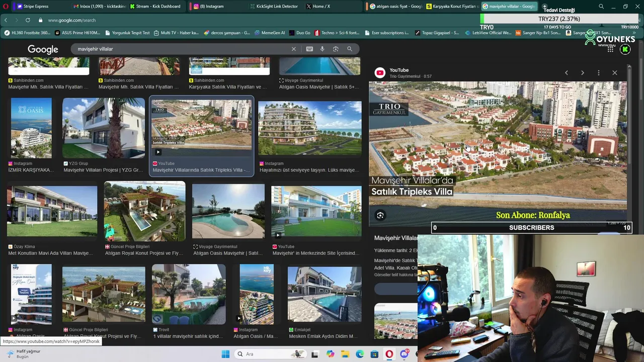This screenshot has width=644, height=362.
Task: Show next image in the preview panel
Action: (x=583, y=73)
